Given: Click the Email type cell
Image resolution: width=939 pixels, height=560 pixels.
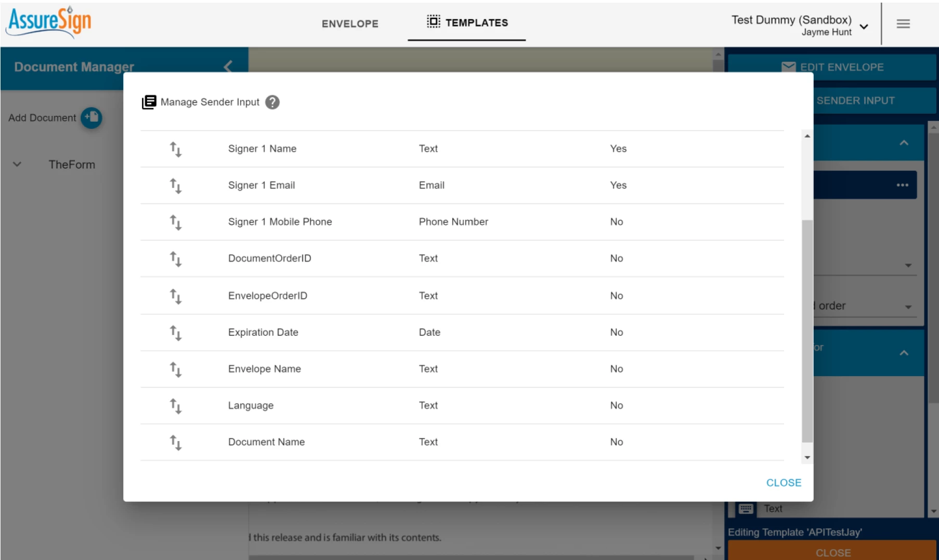Looking at the screenshot, I should (432, 185).
